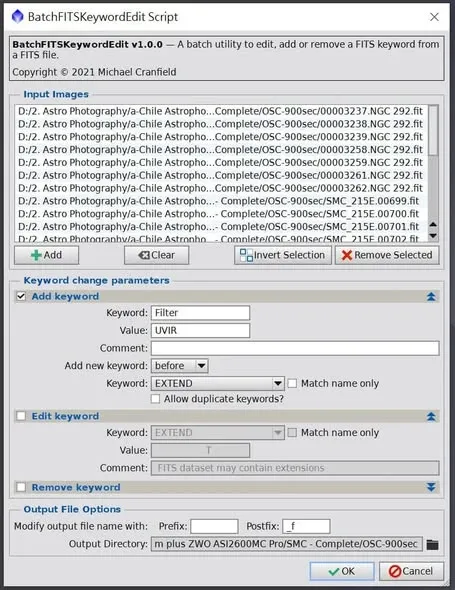The image size is (455, 590).
Task: Click the Add button with plus icon
Action: (46, 255)
